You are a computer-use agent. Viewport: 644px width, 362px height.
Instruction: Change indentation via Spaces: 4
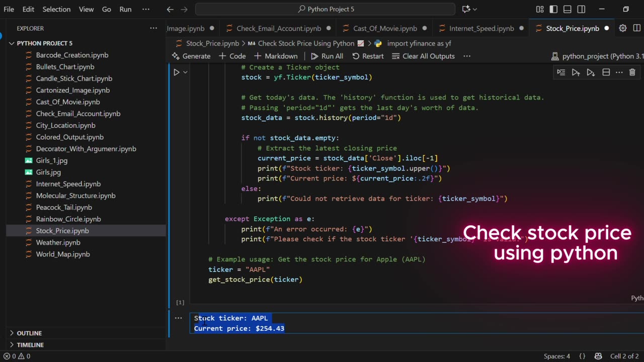tap(557, 356)
